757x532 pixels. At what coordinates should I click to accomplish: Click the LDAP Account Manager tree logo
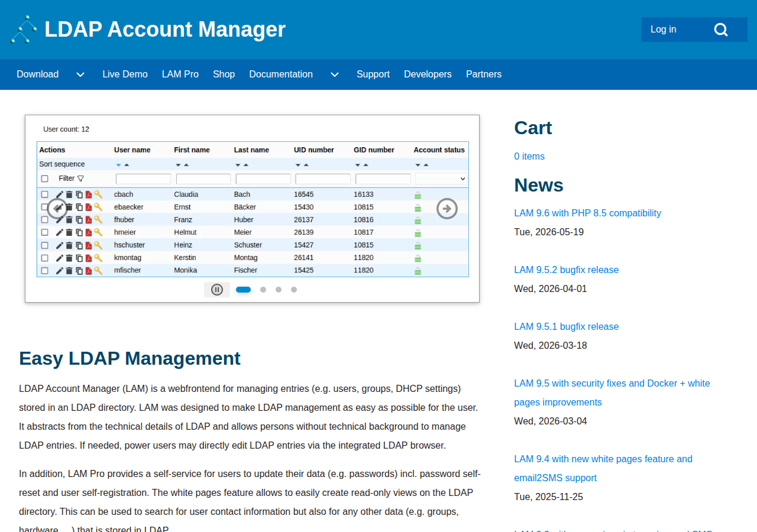point(24,30)
